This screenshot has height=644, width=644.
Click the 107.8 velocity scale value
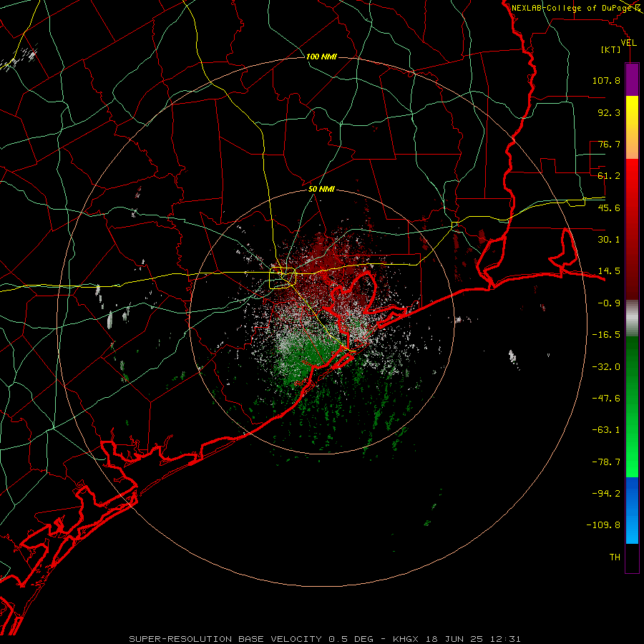pos(606,80)
